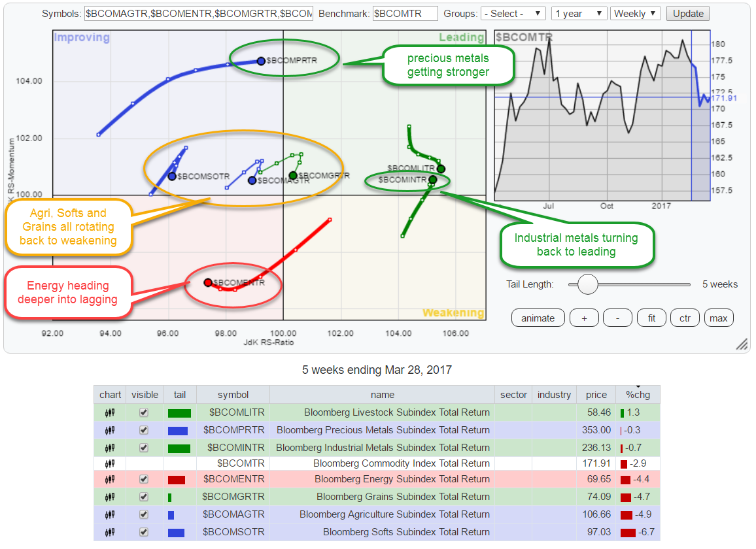Sort table by %chg column header
756x549 pixels.
[638, 395]
